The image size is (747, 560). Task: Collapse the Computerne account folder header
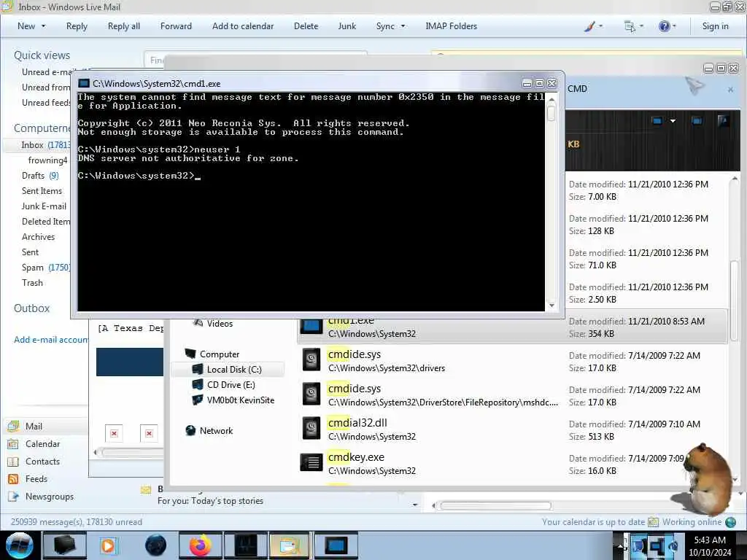pyautogui.click(x=42, y=128)
